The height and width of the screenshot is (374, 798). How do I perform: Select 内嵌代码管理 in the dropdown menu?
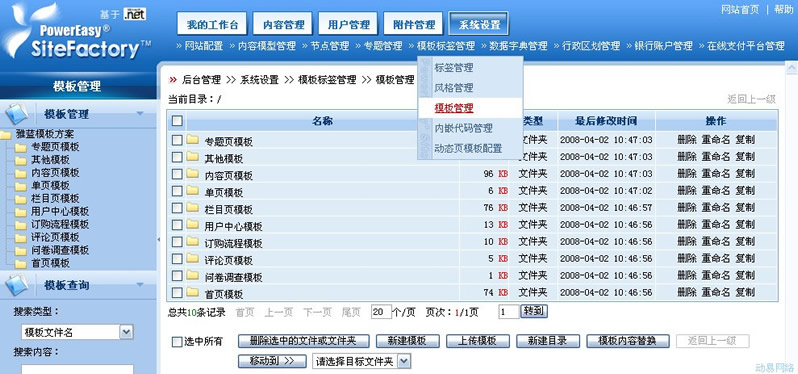464,128
